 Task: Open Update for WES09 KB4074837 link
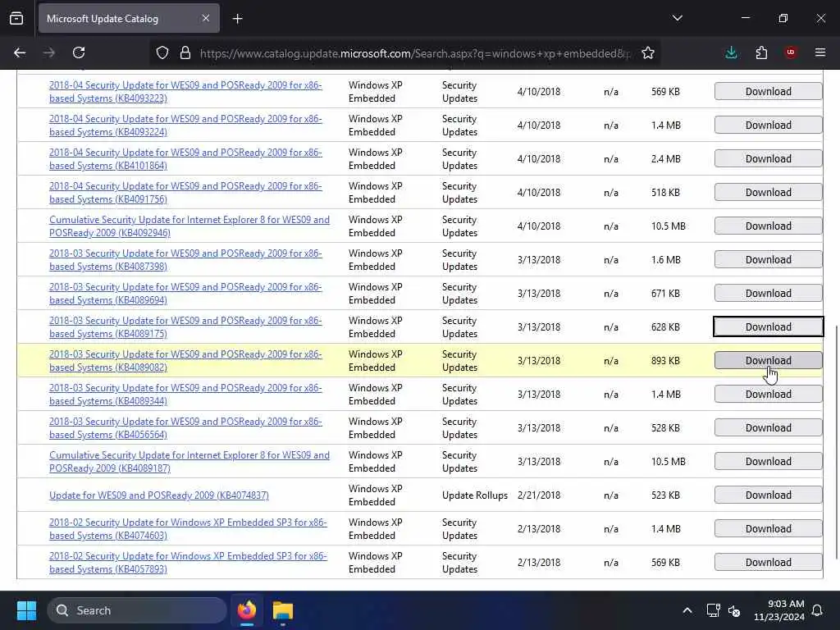click(159, 495)
